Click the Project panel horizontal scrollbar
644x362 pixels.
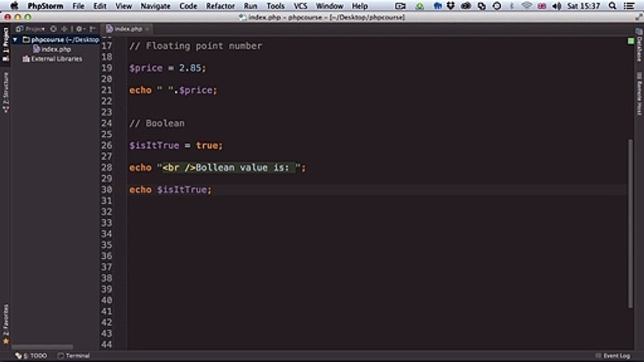click(43, 347)
